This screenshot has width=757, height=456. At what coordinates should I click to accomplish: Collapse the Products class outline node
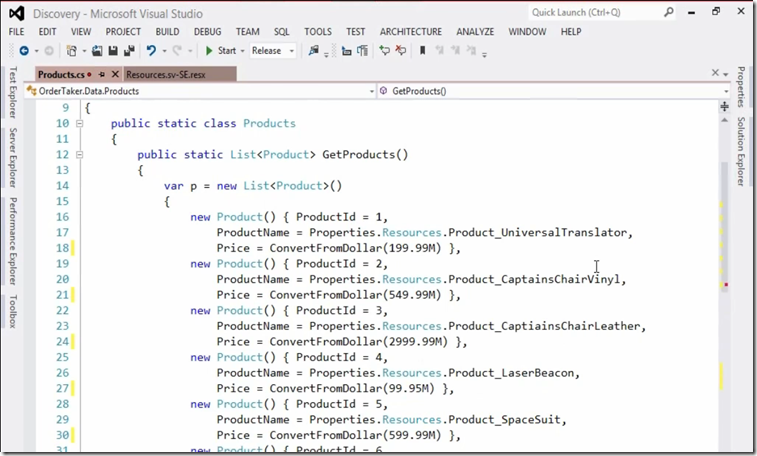80,124
